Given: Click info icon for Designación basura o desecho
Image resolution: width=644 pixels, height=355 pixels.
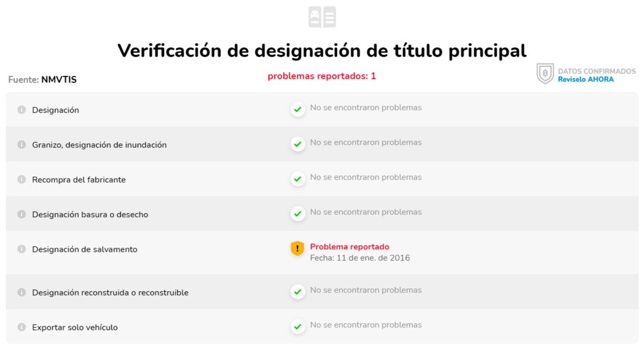Looking at the screenshot, I should [x=21, y=214].
